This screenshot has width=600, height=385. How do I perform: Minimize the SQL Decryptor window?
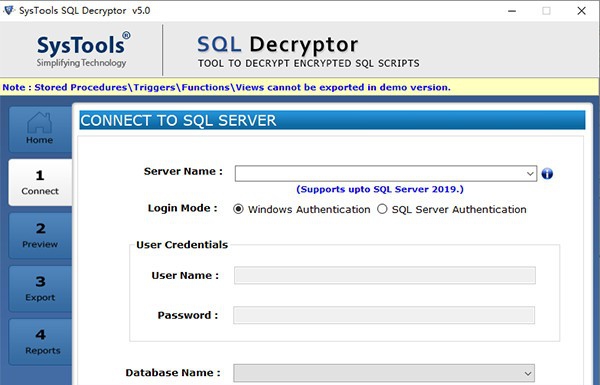coord(512,11)
